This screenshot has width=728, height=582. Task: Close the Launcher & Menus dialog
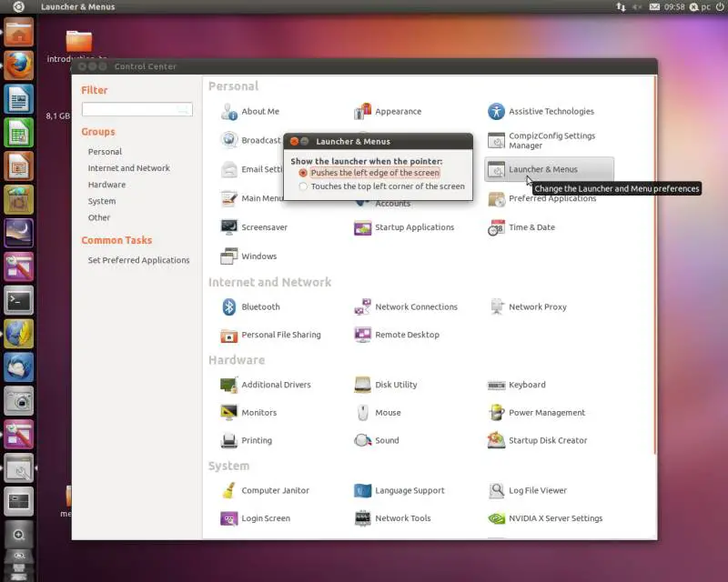[x=294, y=141]
